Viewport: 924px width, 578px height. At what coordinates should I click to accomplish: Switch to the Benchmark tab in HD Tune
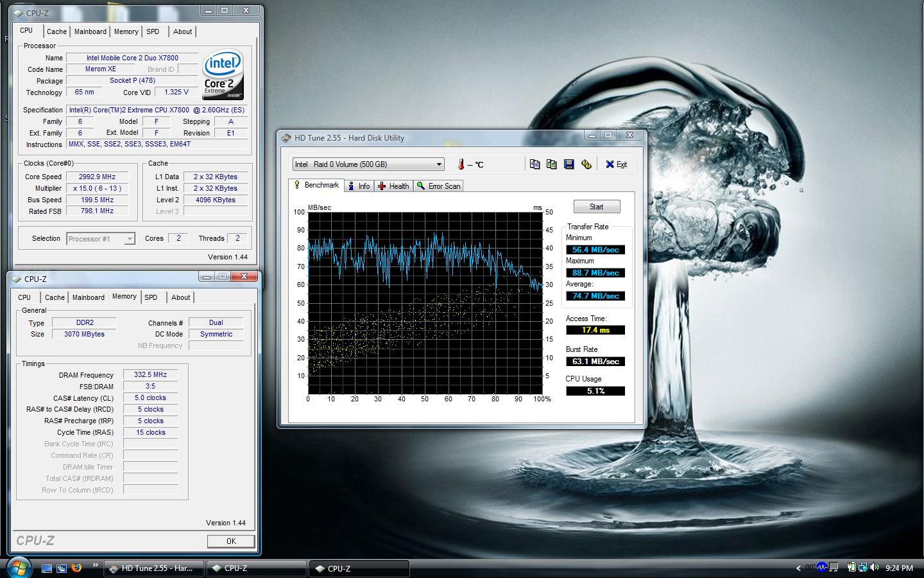(316, 185)
